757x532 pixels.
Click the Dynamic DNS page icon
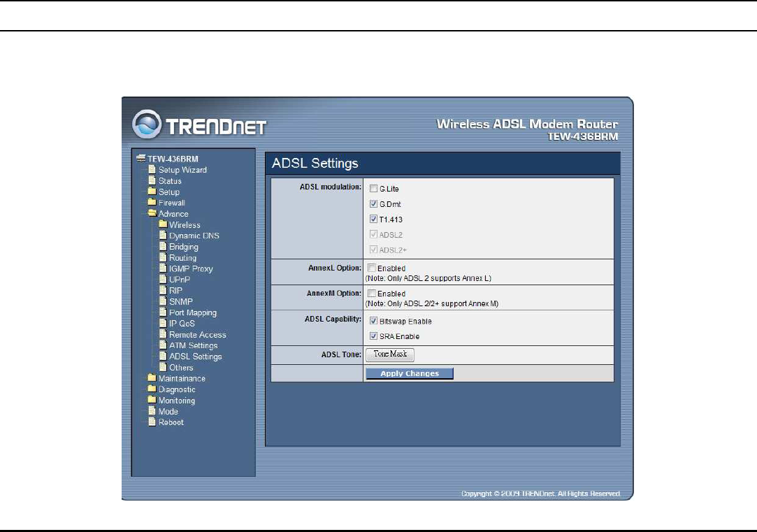[x=163, y=235]
